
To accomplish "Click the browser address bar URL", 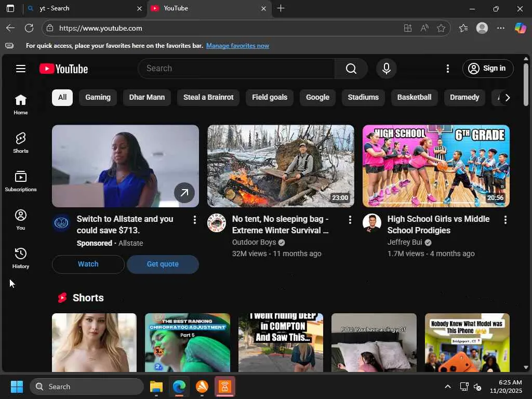I will (x=100, y=28).
